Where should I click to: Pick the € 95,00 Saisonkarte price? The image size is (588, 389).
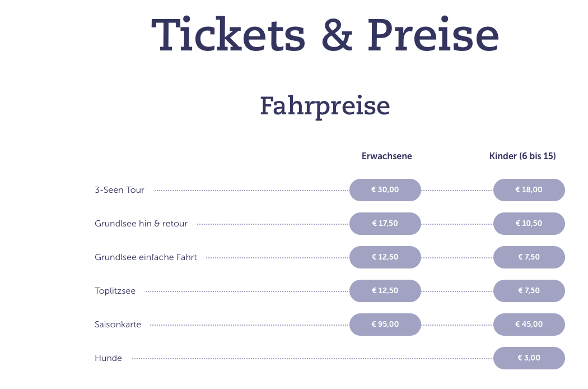(385, 325)
